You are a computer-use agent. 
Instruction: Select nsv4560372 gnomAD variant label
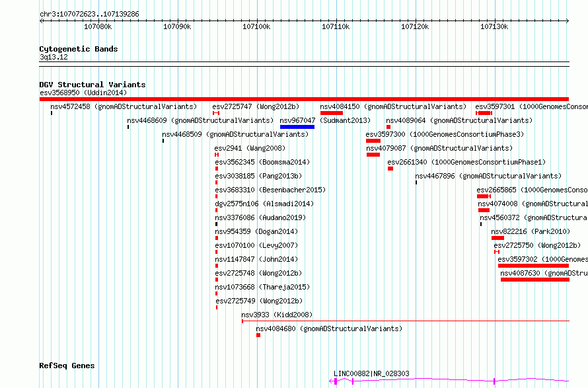534,217
